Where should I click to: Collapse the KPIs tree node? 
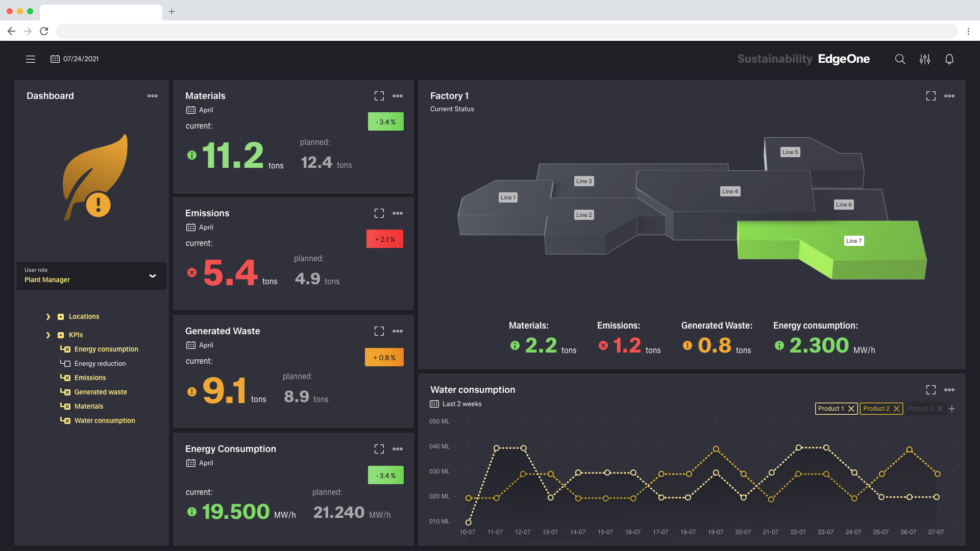48,335
